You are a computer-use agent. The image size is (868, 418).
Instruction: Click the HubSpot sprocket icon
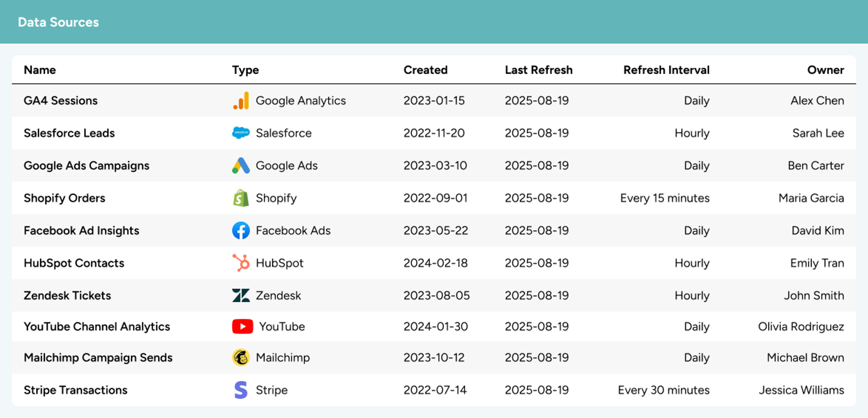[x=241, y=263]
